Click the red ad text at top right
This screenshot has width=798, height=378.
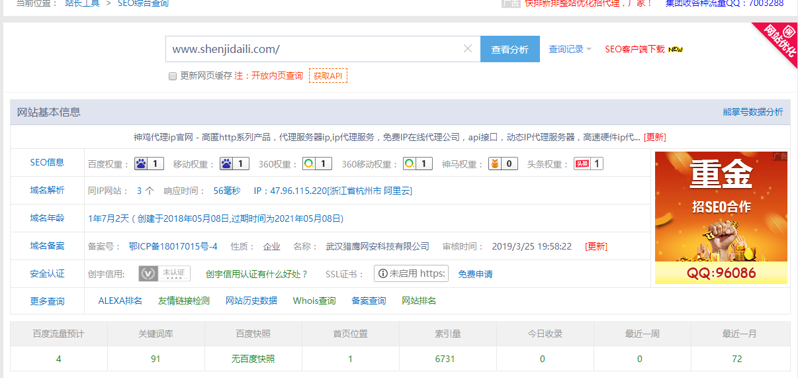(x=588, y=4)
